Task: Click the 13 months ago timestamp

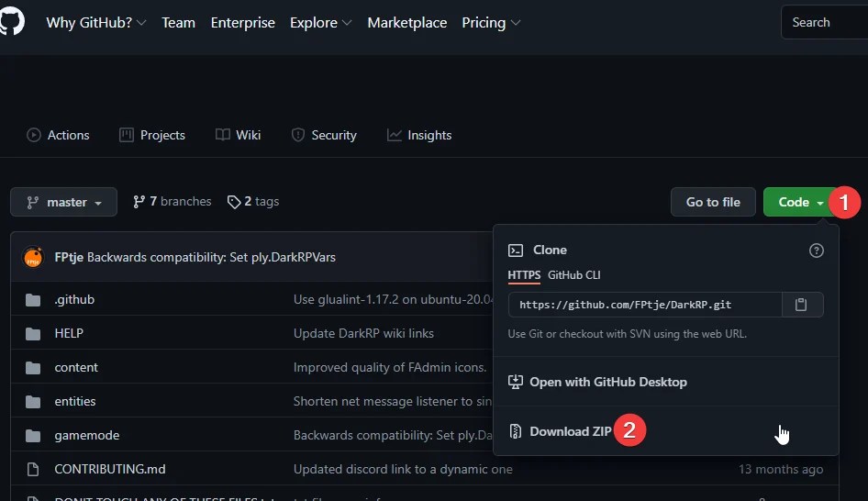Action: coord(781,469)
